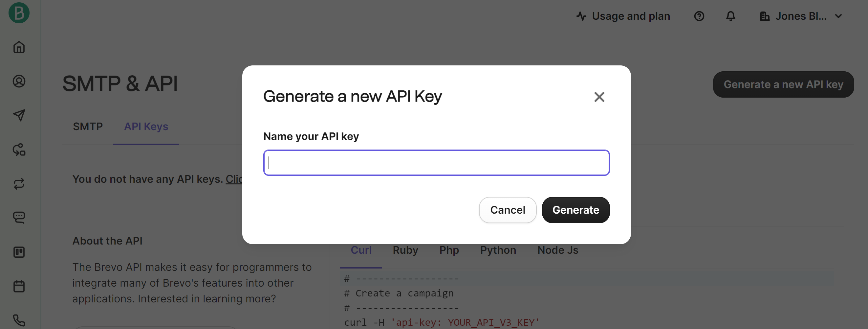Go to the Home dashboard icon
The height and width of the screenshot is (329, 868).
[19, 47]
